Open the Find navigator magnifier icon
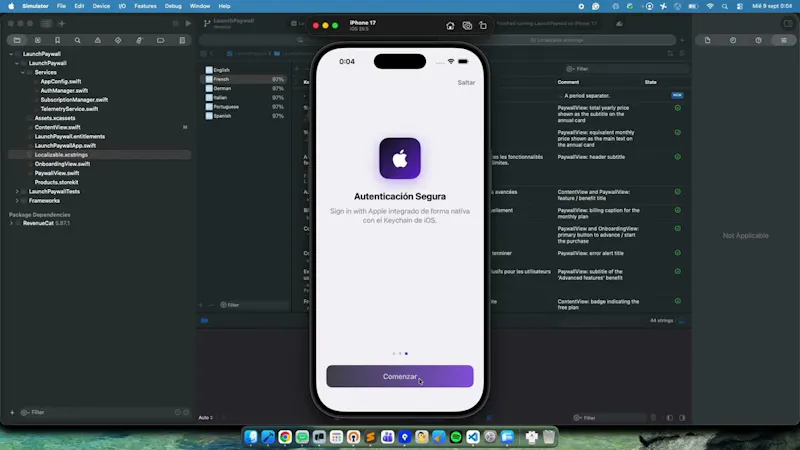The image size is (800, 450). point(78,40)
